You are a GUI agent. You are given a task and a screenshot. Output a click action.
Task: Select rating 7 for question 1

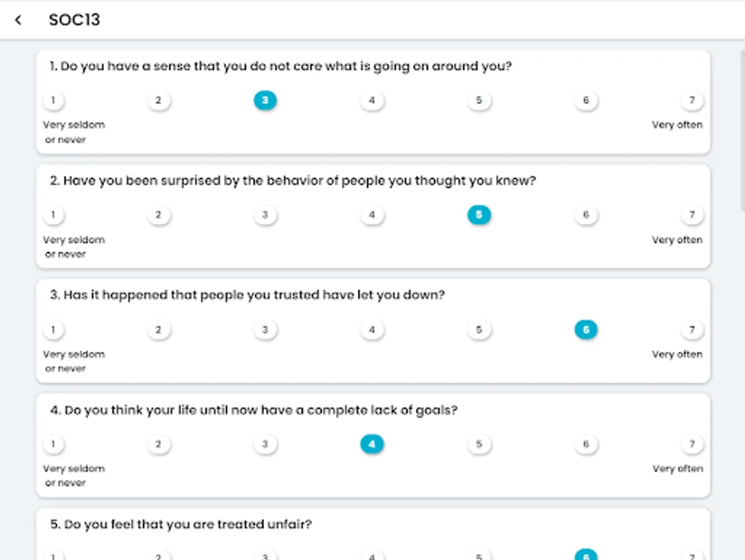(x=692, y=100)
